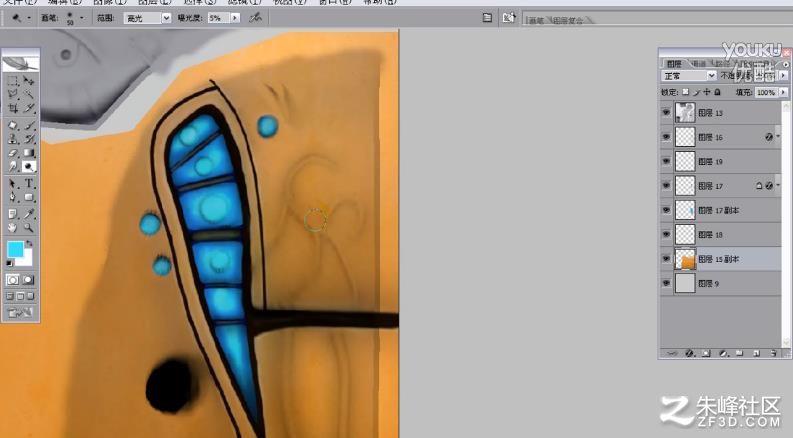The height and width of the screenshot is (438, 793).
Task: Reset to default black and white colors
Action: 10,264
